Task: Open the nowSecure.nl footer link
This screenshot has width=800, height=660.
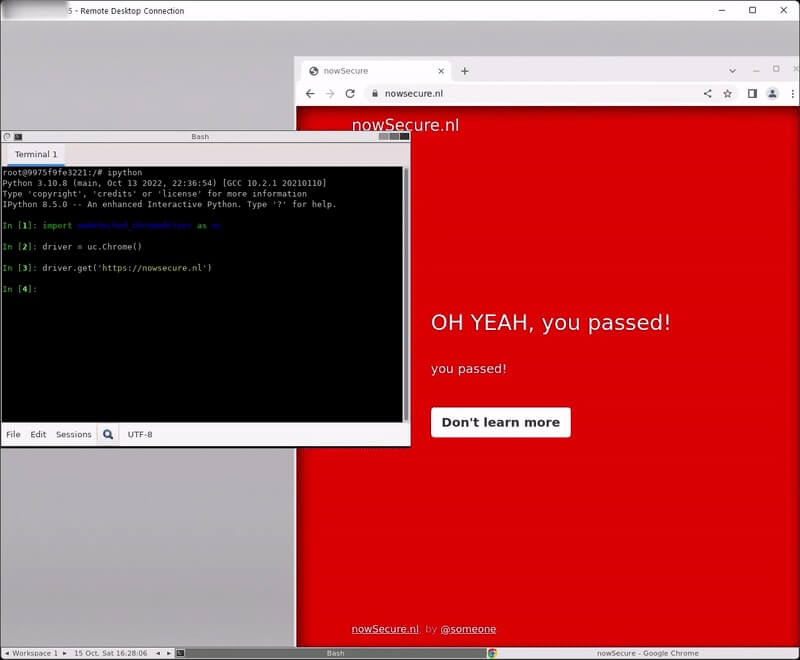Action: click(385, 629)
